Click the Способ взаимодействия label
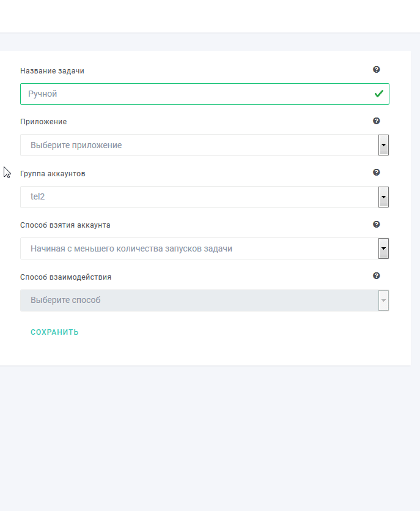This screenshot has width=420, height=511. pos(66,277)
